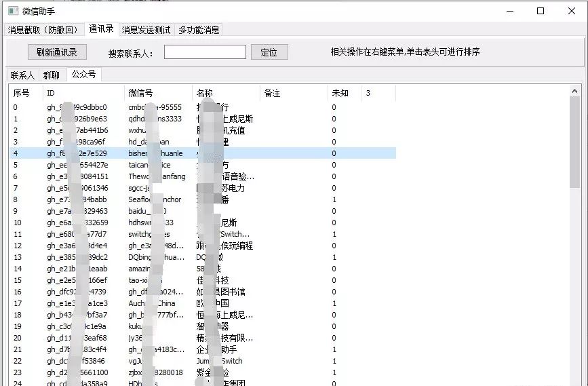Select the 公众号 sub-tab

coord(84,74)
